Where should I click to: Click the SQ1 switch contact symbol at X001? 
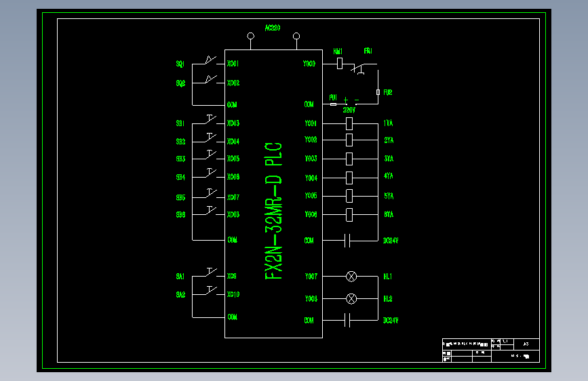click(x=210, y=60)
